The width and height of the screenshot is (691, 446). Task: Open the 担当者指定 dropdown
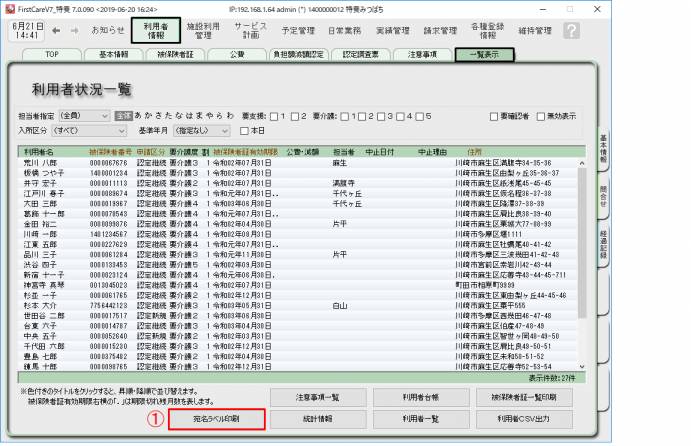coord(83,116)
